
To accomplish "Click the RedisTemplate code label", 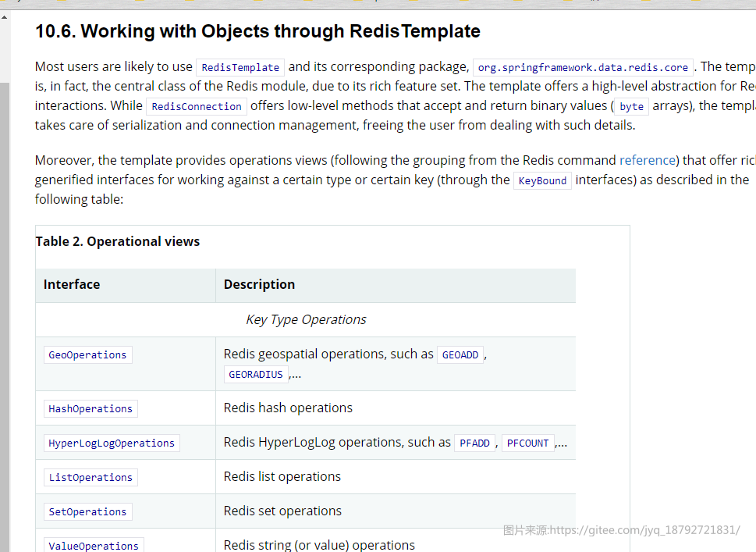I will 240,67.
